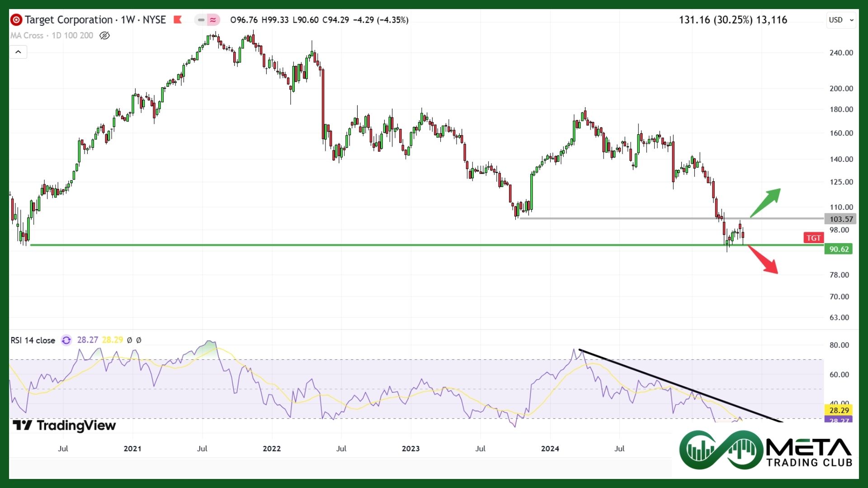
Task: Click the 2021 label on time axis
Action: pyautogui.click(x=132, y=449)
